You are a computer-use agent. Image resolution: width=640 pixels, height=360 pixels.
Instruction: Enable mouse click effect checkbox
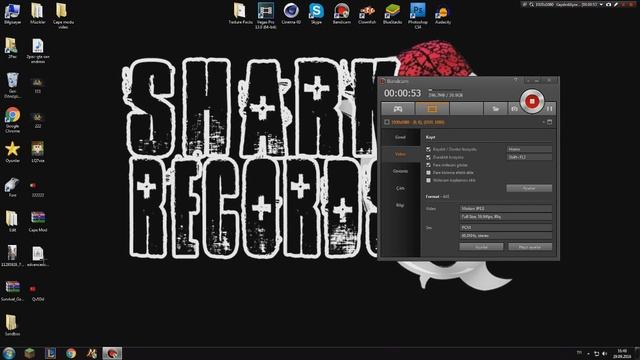(428, 173)
